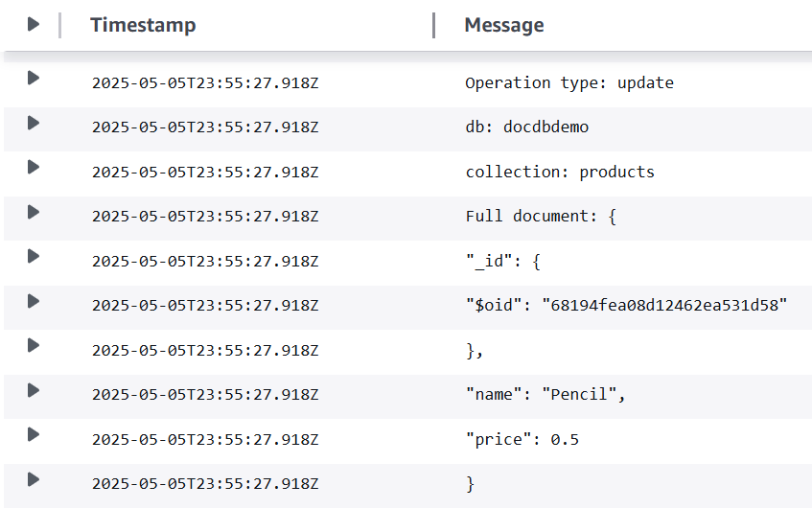Expand the "price": 0.5 log row
Screen dimensions: 812x509
34,434
